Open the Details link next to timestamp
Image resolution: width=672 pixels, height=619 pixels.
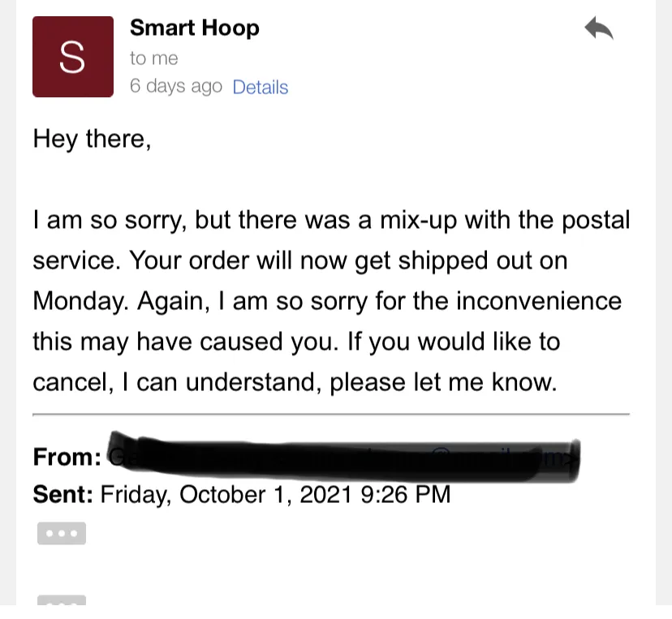[x=261, y=87]
